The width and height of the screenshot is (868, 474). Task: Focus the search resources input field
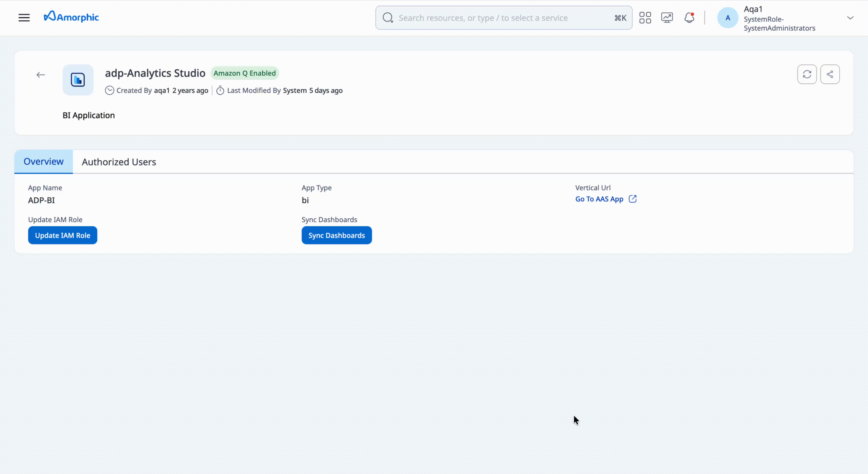pos(504,18)
